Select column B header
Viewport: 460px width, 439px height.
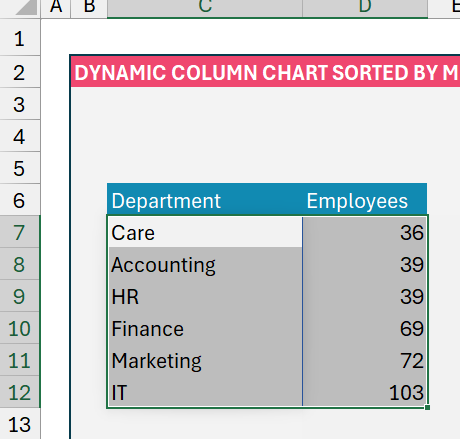[x=89, y=8]
